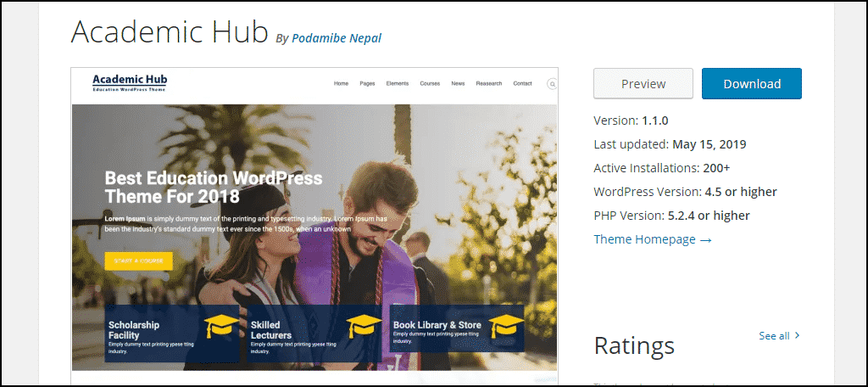Screen dimensions: 868x387
Task: Click the yellow Start a Course button
Action: 138,261
